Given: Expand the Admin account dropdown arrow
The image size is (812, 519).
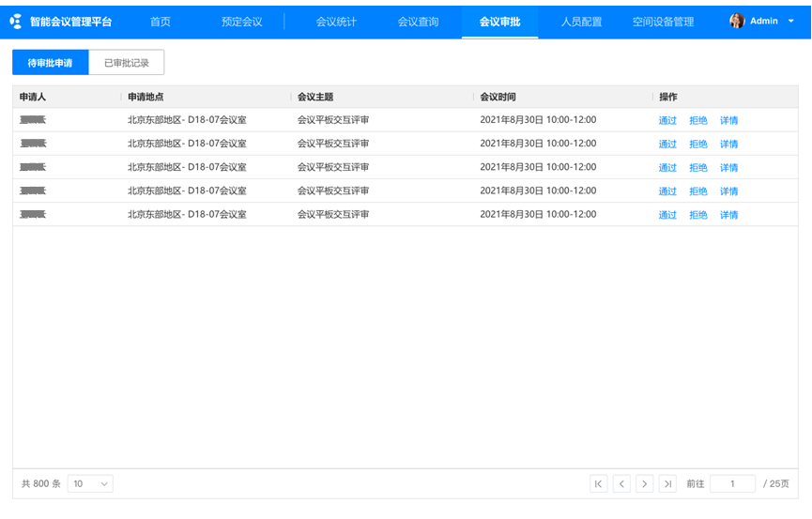Looking at the screenshot, I should 791,22.
